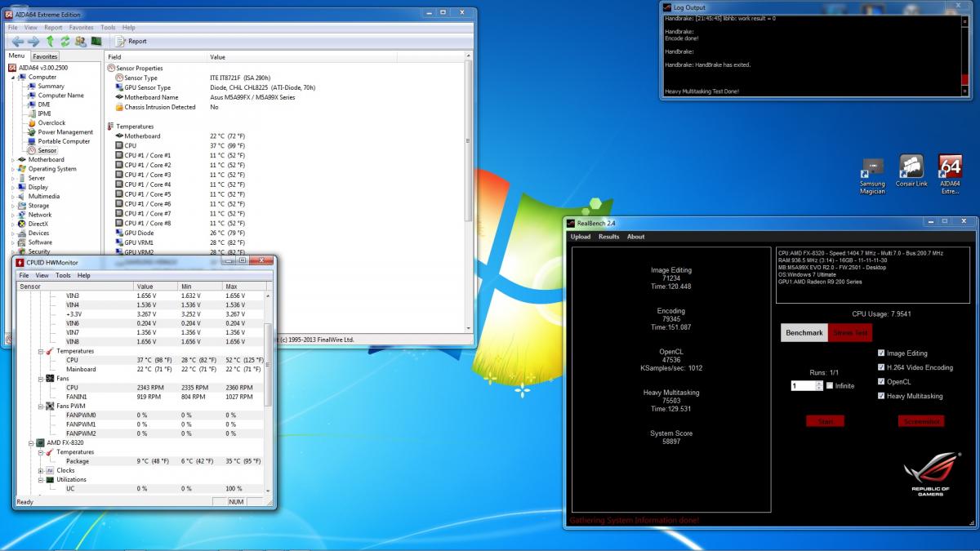The height and width of the screenshot is (551, 980).
Task: Open the Favorites menu in AIDA64
Action: pos(82,27)
